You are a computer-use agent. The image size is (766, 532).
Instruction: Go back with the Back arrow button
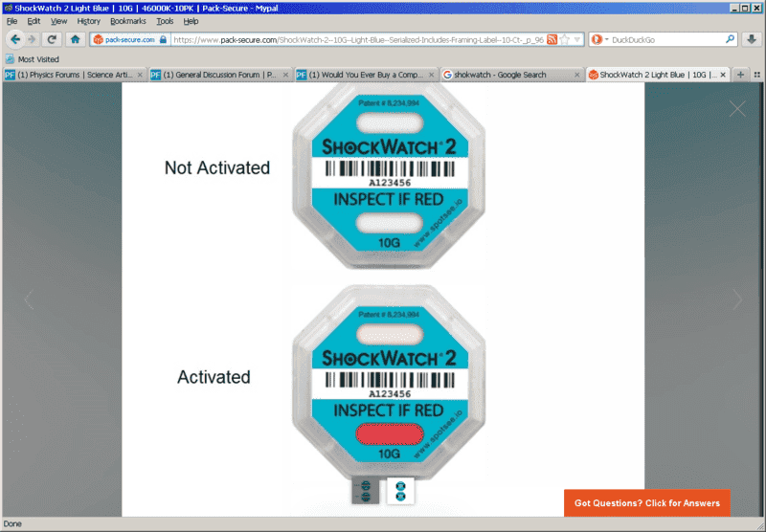[x=15, y=39]
